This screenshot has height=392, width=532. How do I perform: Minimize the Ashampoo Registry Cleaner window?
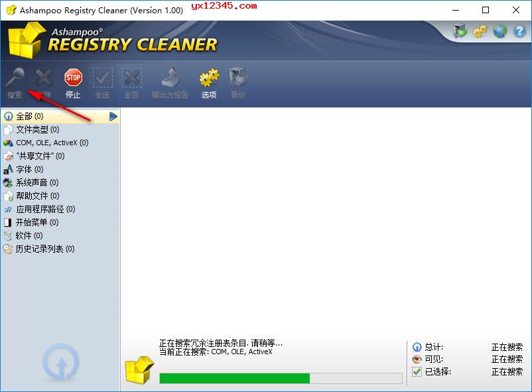point(456,10)
